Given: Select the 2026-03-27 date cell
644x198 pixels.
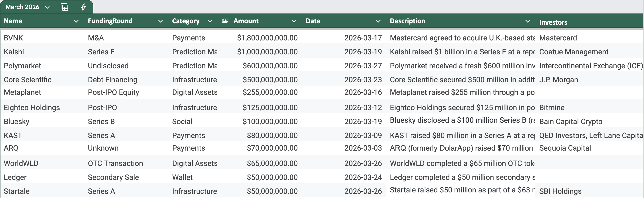Looking at the screenshot, I should tap(363, 66).
